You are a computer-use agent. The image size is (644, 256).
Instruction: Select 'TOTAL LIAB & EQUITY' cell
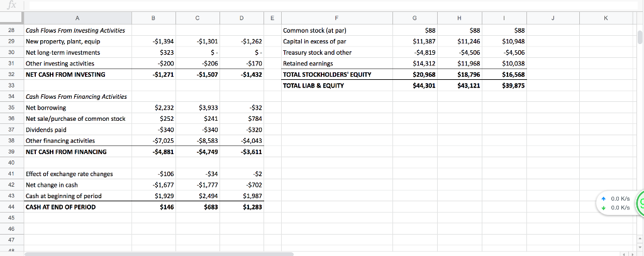point(336,86)
